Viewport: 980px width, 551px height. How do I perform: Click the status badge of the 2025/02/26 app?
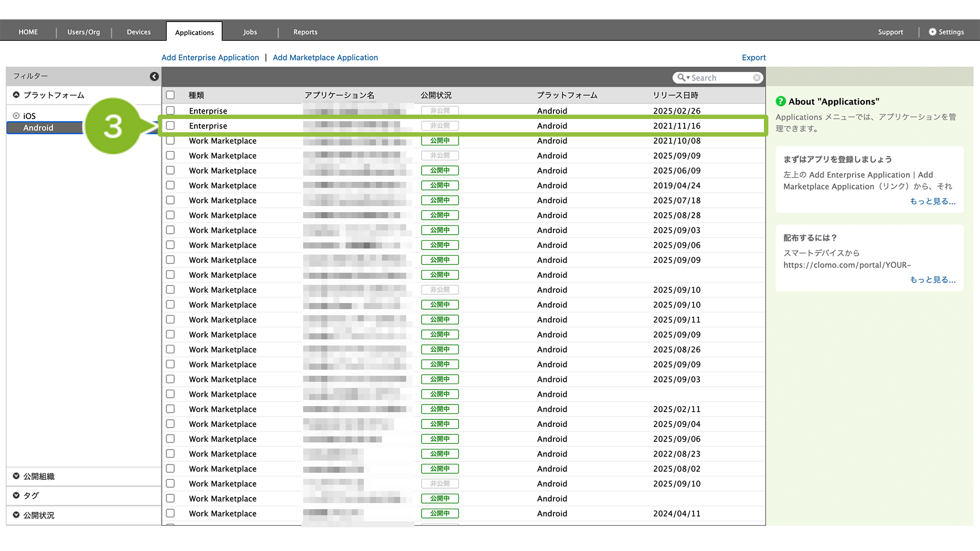point(440,111)
